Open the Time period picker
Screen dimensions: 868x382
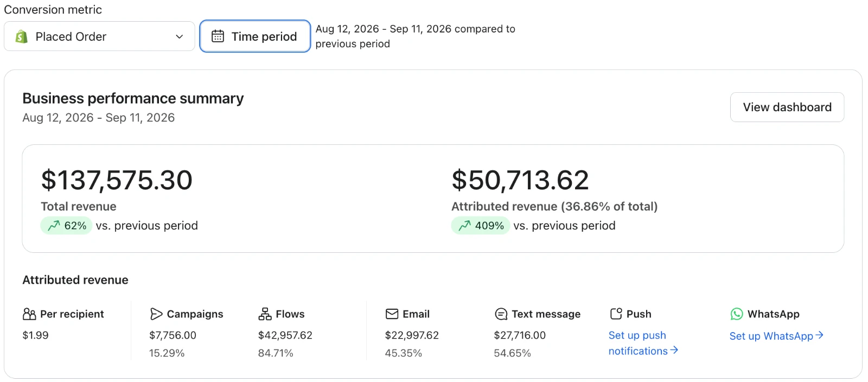point(255,36)
